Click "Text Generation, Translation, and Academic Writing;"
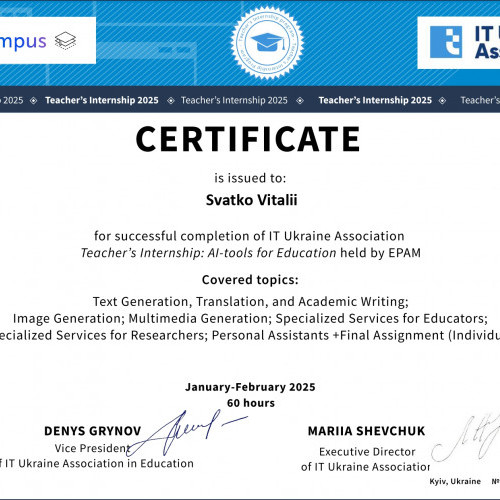This screenshot has width=500, height=500. (251, 302)
